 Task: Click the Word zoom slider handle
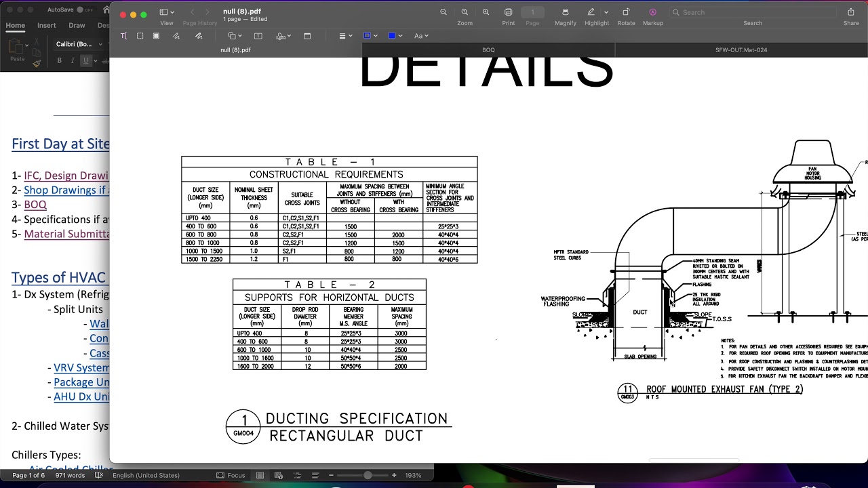point(368,475)
